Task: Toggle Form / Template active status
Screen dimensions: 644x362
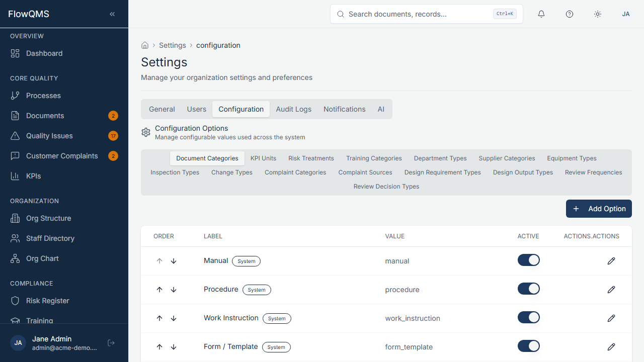Action: (x=528, y=346)
